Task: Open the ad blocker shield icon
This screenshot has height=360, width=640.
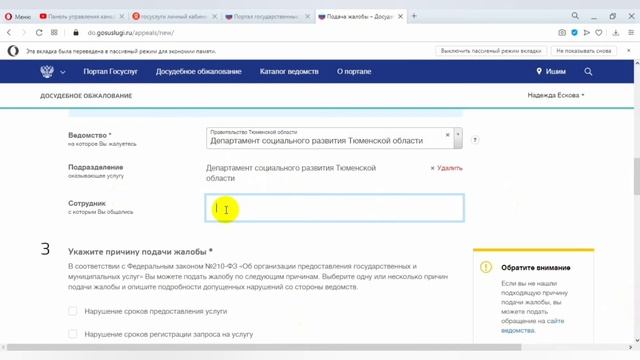Action: point(574,33)
